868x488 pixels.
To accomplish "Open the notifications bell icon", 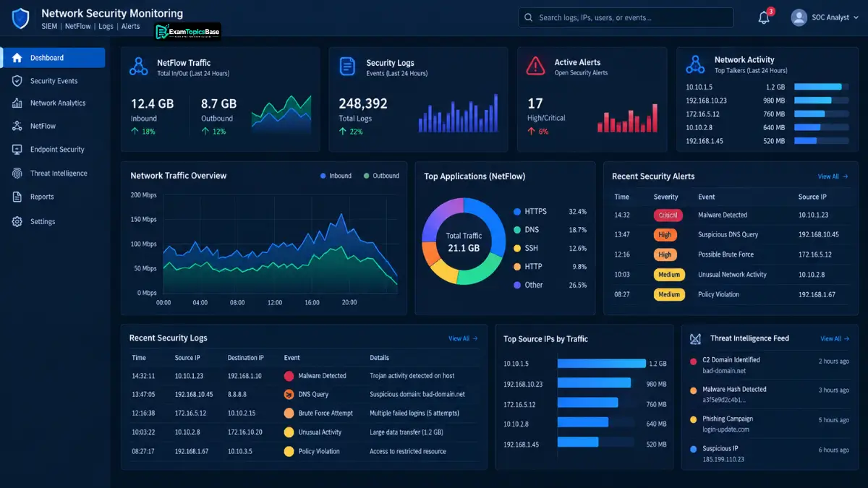I will [764, 18].
